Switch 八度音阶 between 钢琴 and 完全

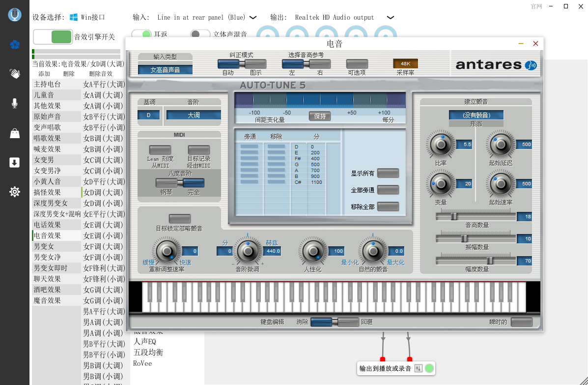(x=180, y=183)
